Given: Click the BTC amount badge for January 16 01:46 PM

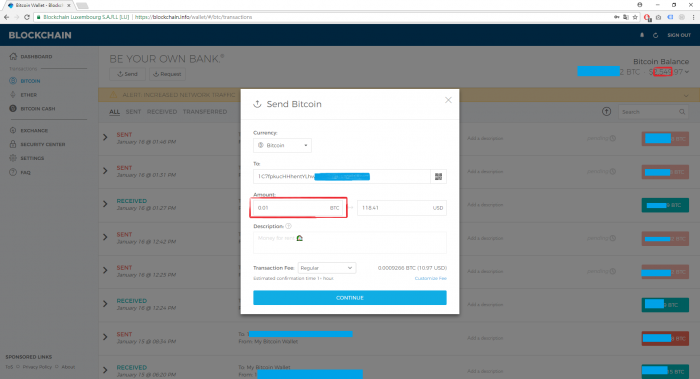Looking at the screenshot, I should pyautogui.click(x=665, y=139).
